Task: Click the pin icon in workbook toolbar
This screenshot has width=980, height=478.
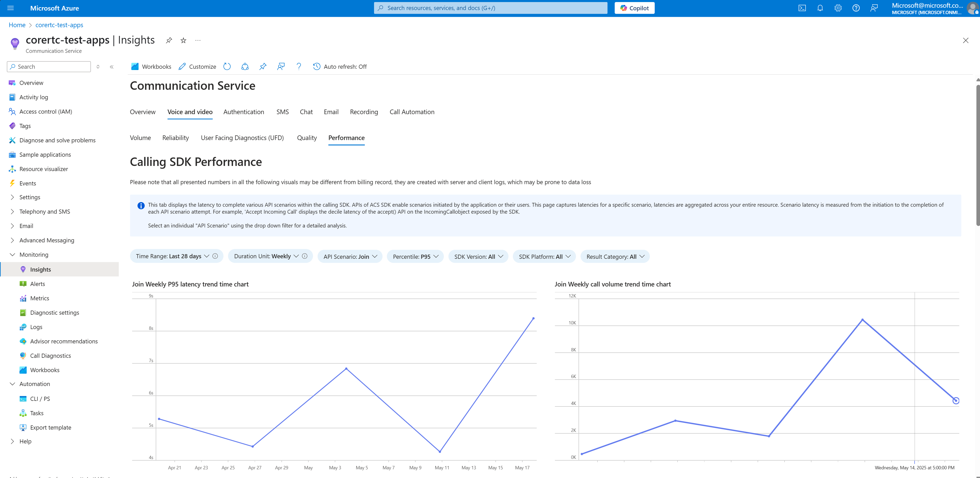Action: click(x=263, y=67)
